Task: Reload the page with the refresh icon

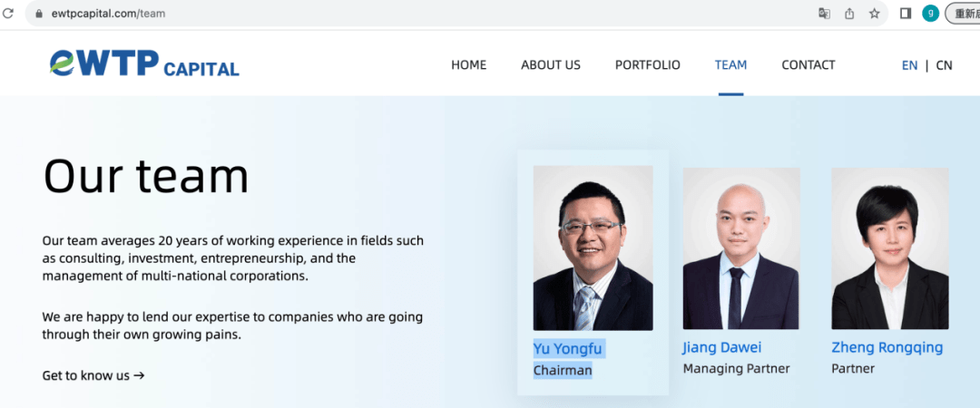Action: 8,14
